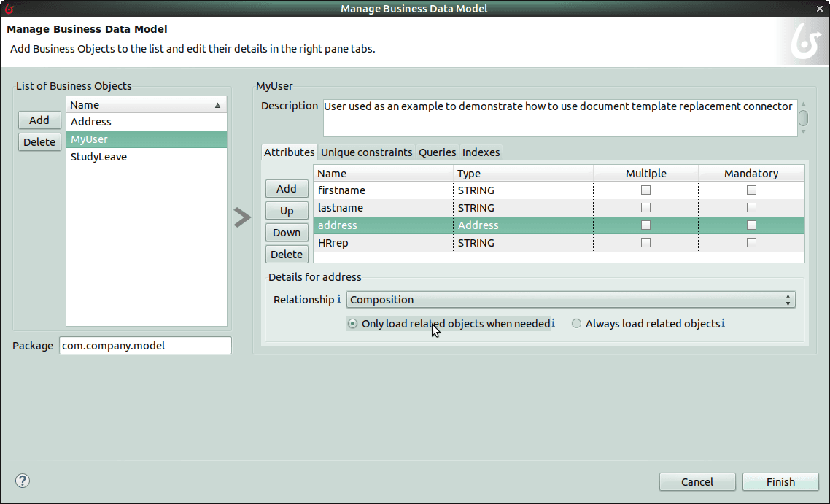The image size is (830, 504).
Task: Click info icon after "Only load related objects when needed"
Action: [x=553, y=323]
